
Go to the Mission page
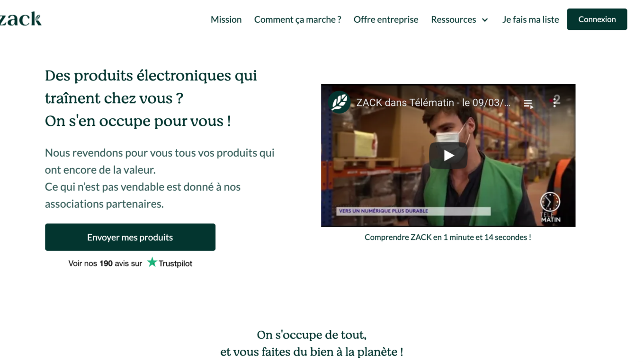click(226, 19)
